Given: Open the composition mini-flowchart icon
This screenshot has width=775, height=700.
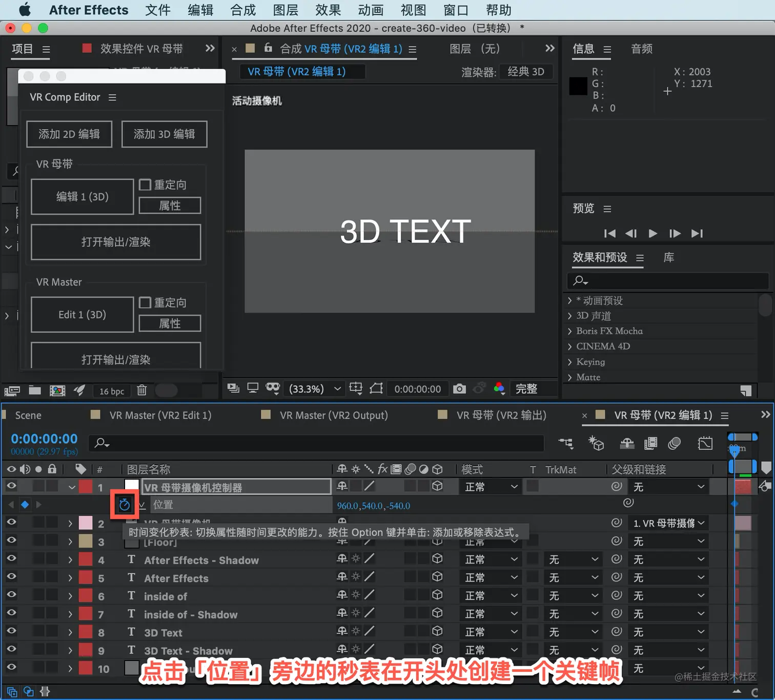Looking at the screenshot, I should 566,443.
